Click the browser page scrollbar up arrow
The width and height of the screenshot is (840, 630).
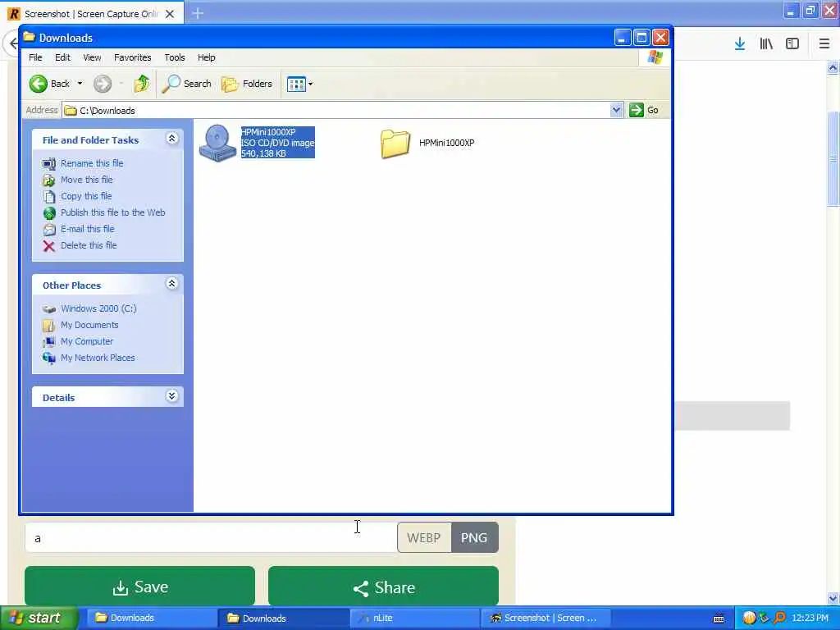pos(833,67)
